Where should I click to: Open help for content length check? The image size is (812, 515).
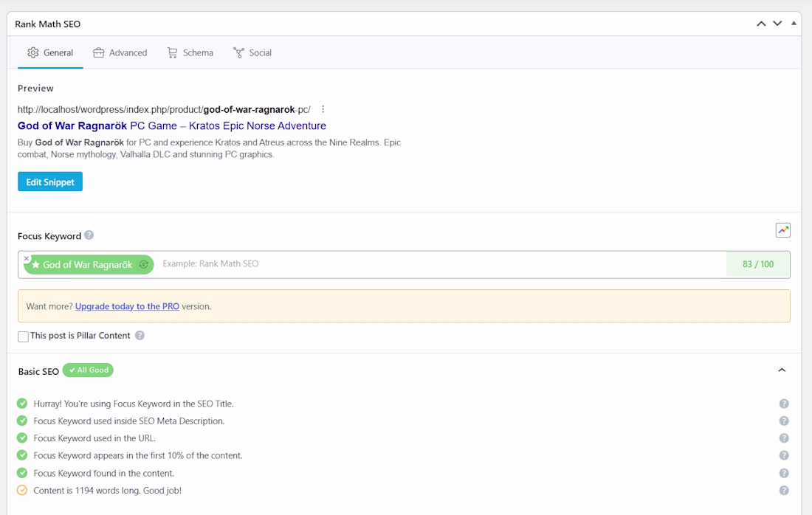[784, 490]
